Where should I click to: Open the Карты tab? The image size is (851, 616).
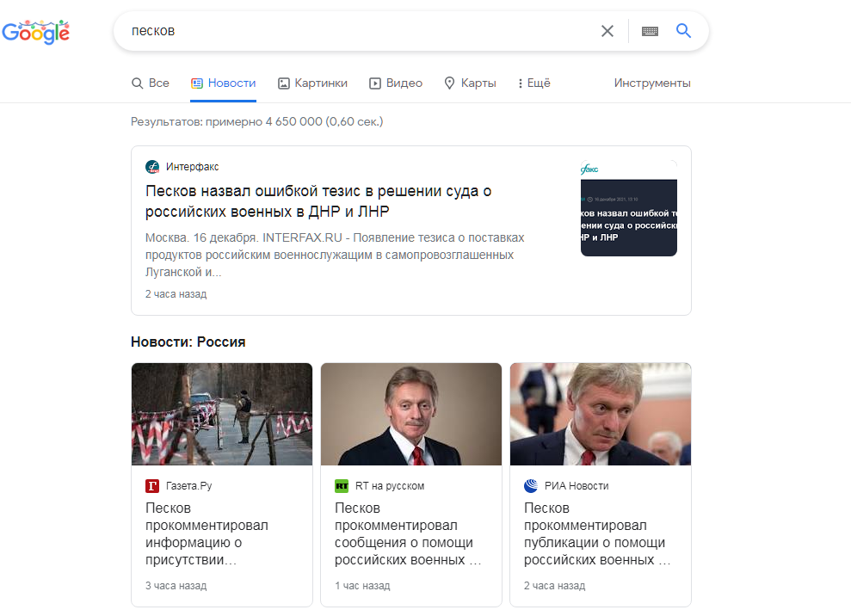point(470,83)
